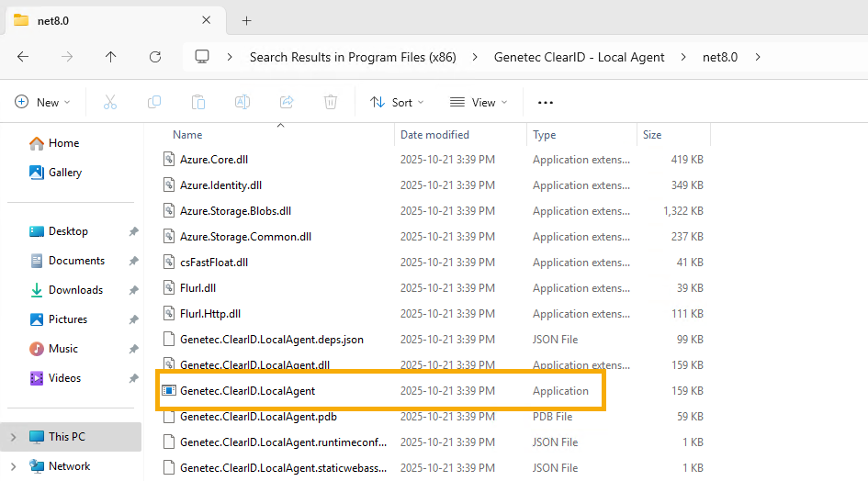Click Search Results in Program Files (x86) breadcrumb
868x481 pixels.
pyautogui.click(x=353, y=57)
